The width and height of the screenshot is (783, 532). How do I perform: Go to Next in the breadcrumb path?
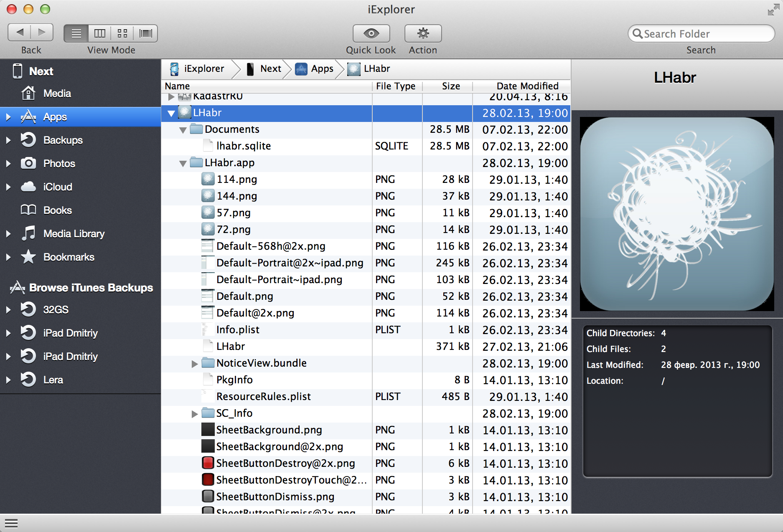264,69
